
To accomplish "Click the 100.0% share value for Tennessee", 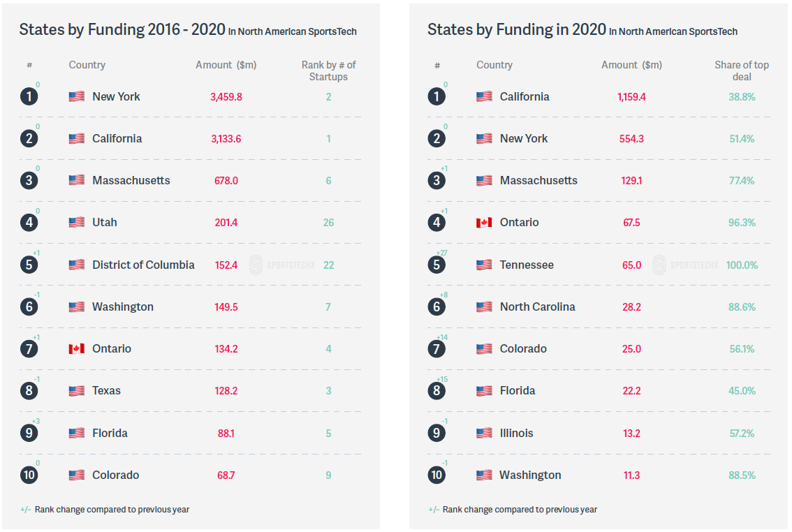I will pos(742,265).
